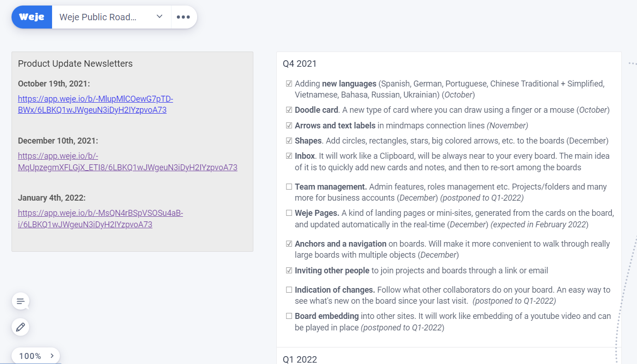Select the pencil edit tool
This screenshot has width=637, height=364.
point(20,327)
